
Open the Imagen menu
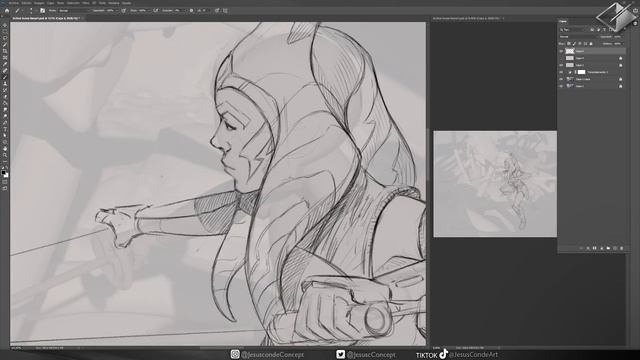[39, 3]
